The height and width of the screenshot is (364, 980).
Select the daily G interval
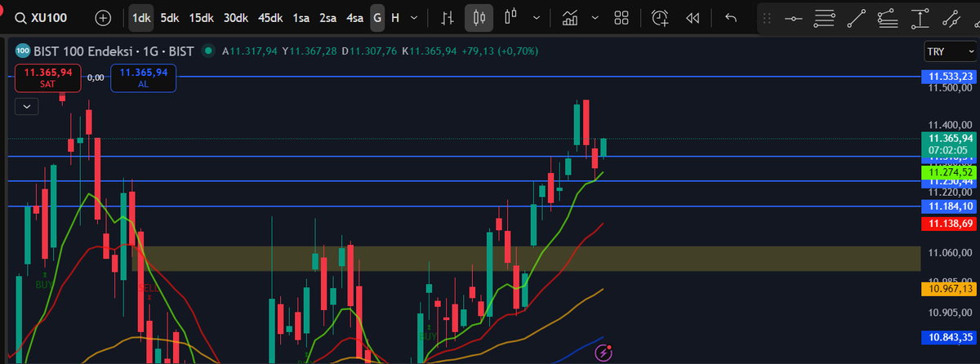377,17
